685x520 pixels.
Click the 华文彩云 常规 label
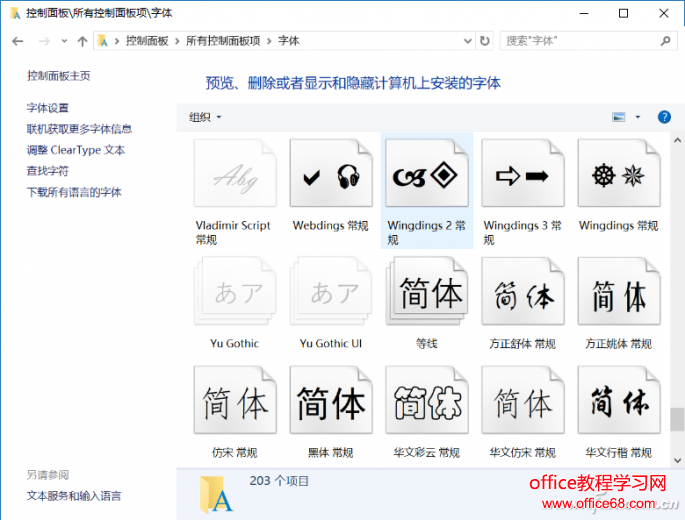[427, 453]
